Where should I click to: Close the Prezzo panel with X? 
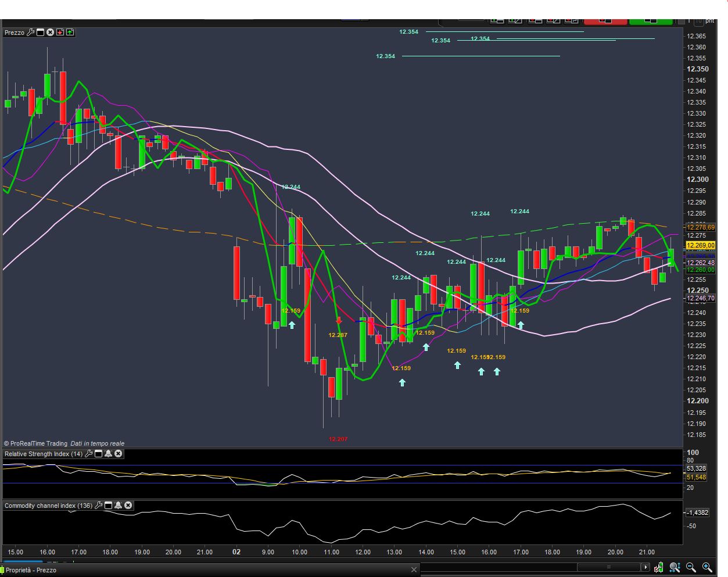pyautogui.click(x=50, y=33)
